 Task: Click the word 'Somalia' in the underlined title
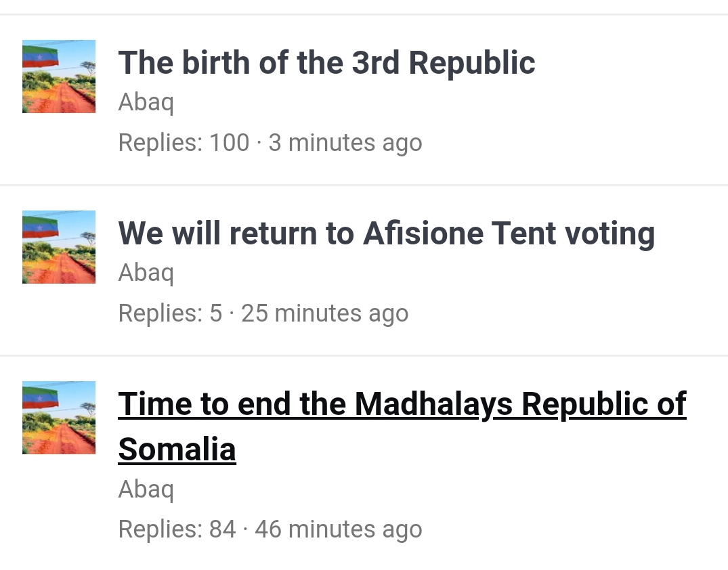point(177,449)
